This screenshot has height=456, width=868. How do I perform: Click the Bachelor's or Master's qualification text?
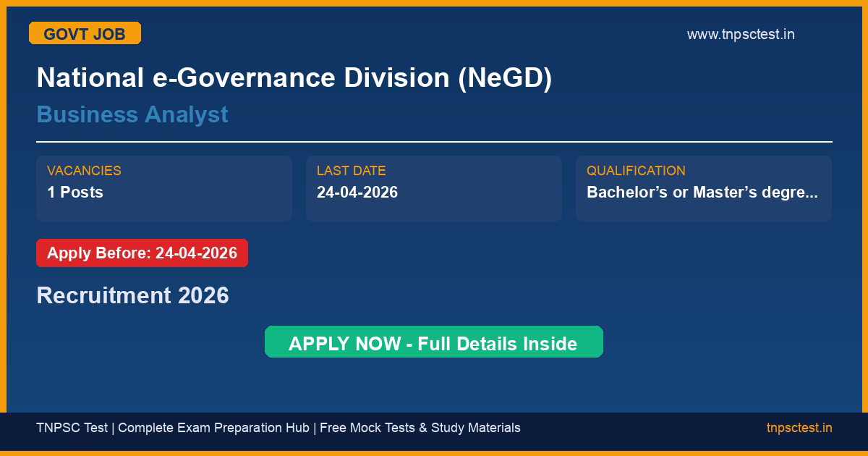(694, 192)
